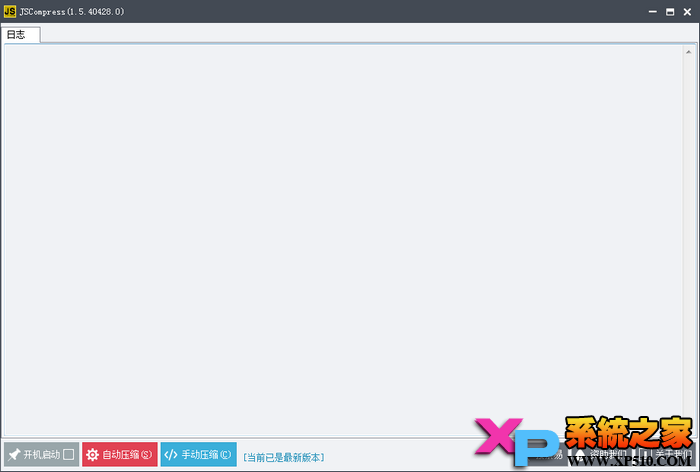Click the pin icon beside 开机启动

pos(14,455)
